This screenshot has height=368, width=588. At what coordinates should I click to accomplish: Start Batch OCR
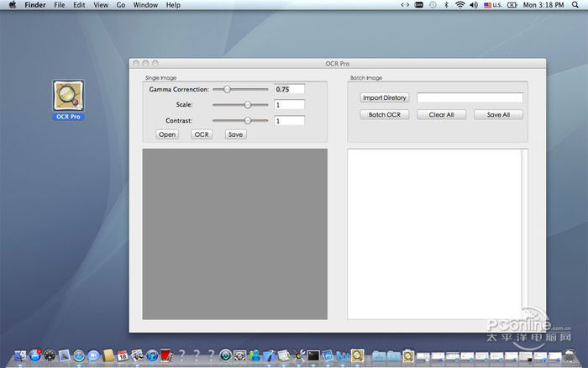click(x=384, y=114)
